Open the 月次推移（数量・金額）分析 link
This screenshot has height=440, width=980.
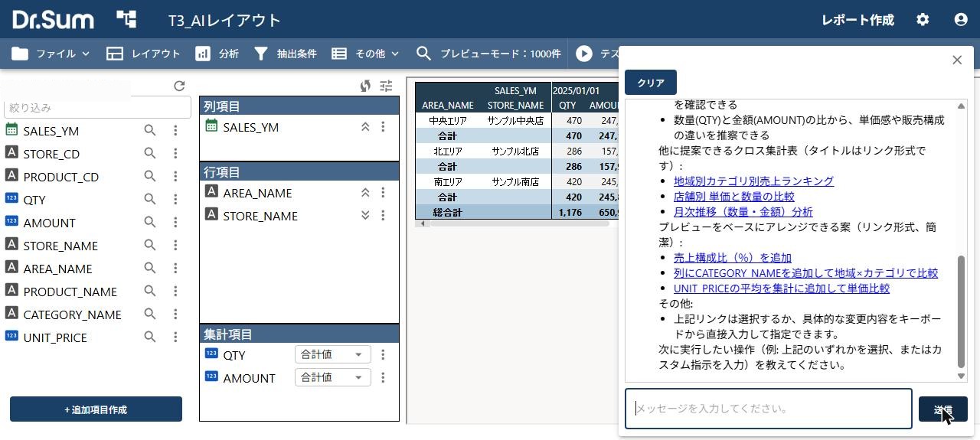pyautogui.click(x=743, y=212)
